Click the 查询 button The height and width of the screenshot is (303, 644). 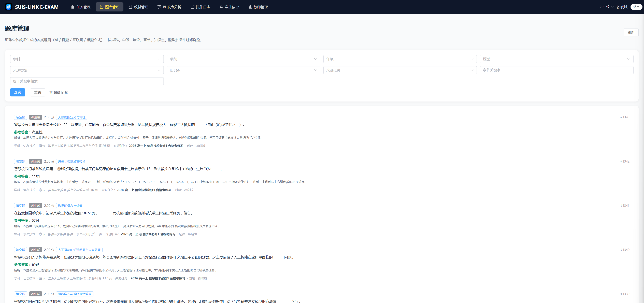[18, 92]
